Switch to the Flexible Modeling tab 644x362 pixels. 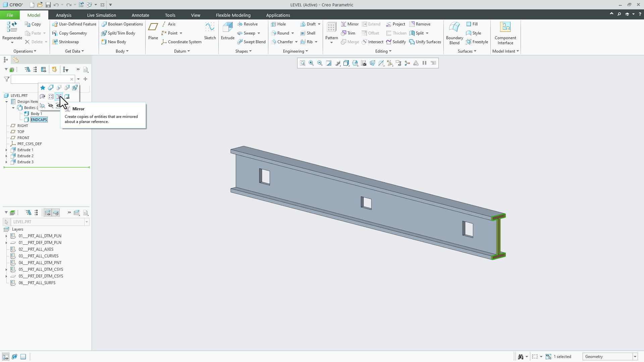(233, 15)
